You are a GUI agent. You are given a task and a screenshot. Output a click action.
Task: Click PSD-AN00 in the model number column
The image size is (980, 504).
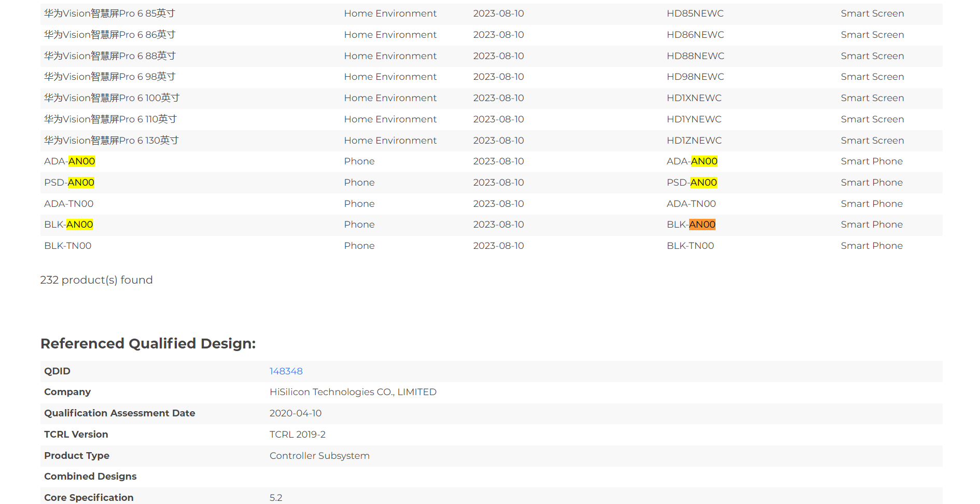click(692, 183)
